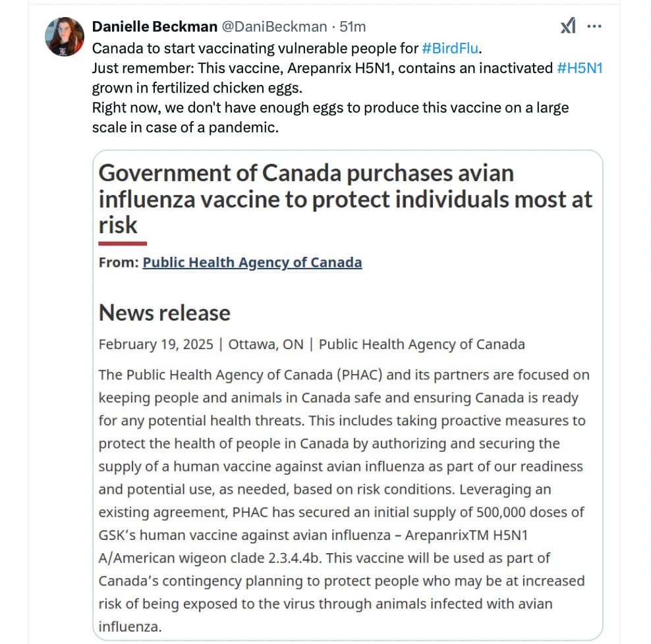Open the Grok explain-post icon
Viewport: 651px width, 644px height.
click(568, 26)
